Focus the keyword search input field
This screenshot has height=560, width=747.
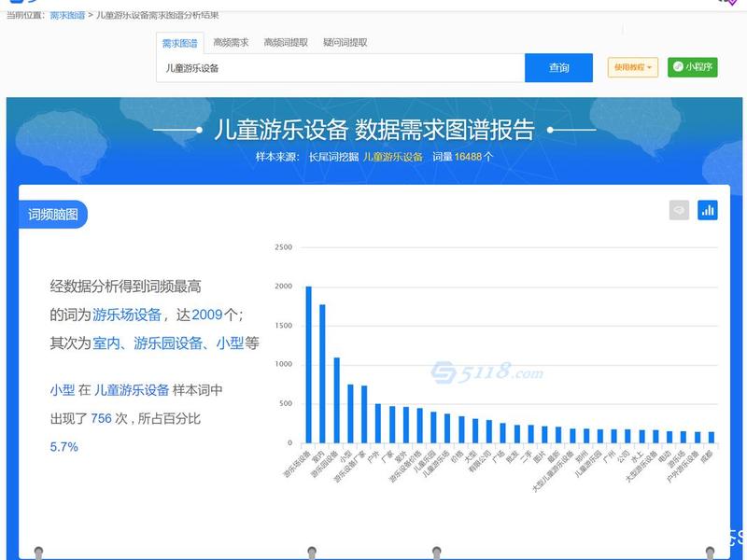pyautogui.click(x=341, y=67)
